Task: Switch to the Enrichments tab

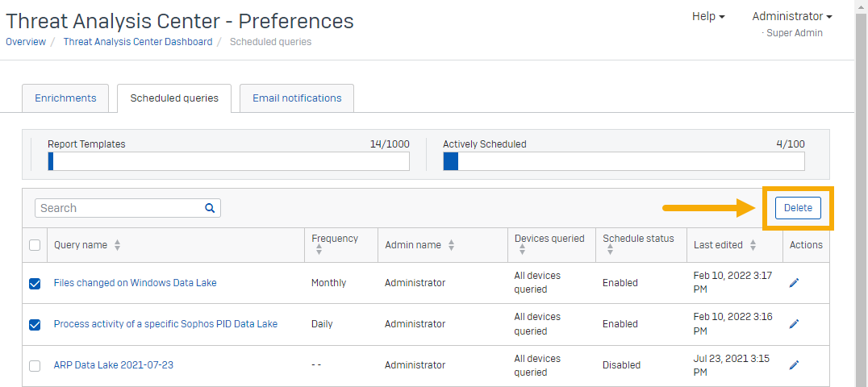Action: point(65,98)
